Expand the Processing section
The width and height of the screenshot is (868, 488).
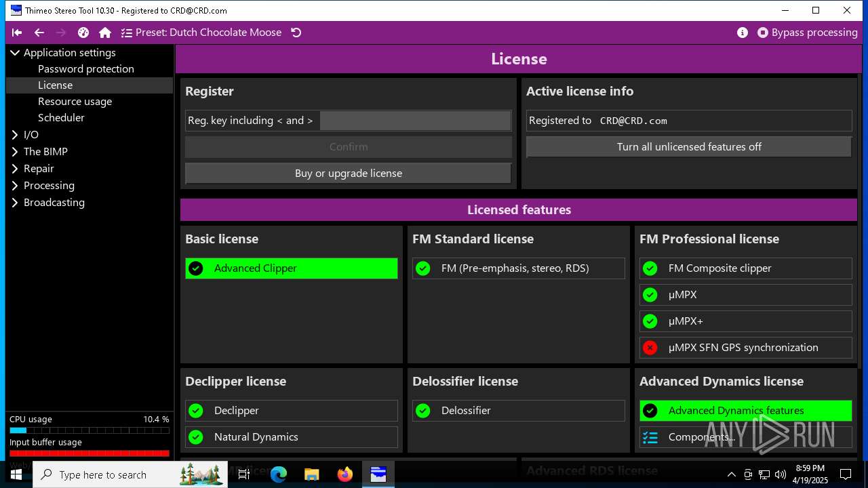point(15,186)
